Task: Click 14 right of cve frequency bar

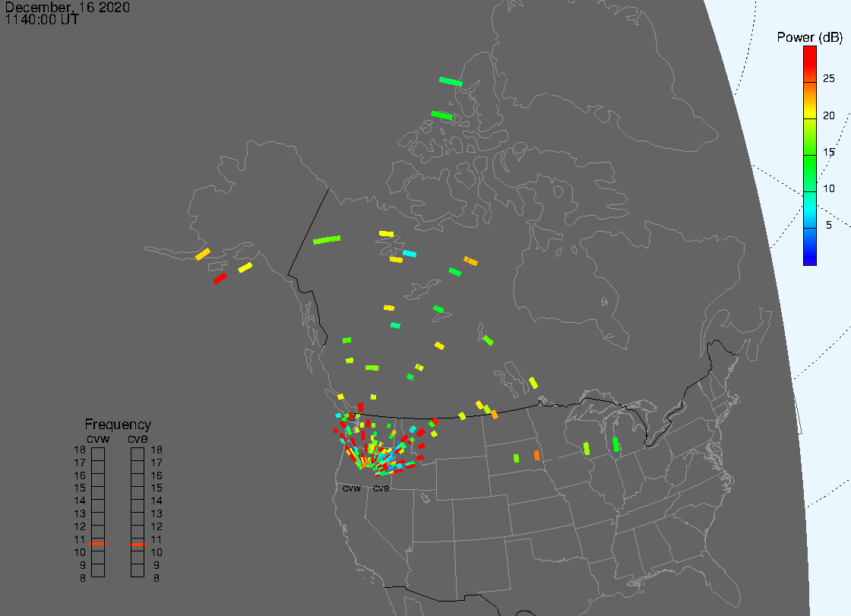Action: (x=157, y=501)
